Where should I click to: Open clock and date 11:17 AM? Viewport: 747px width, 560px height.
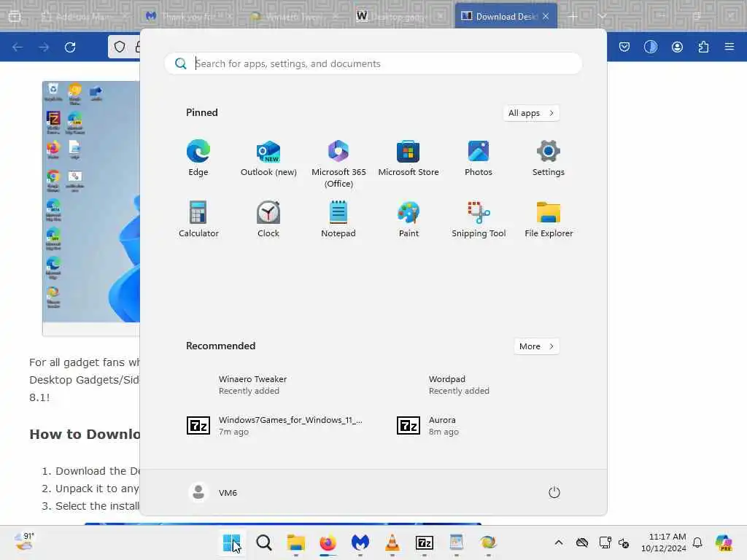(x=664, y=542)
